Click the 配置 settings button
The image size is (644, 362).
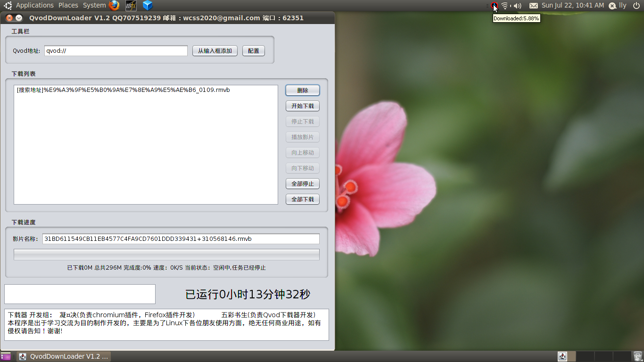[254, 51]
